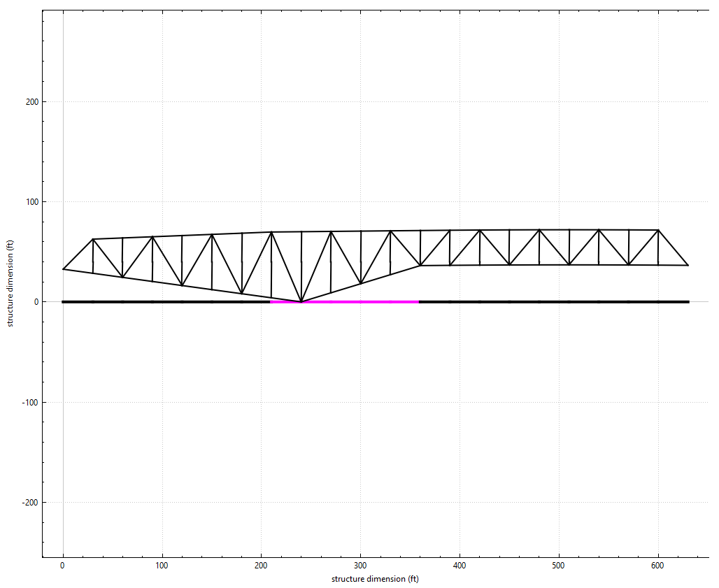Click the y-axis tick label -100
The width and height of the screenshot is (719, 588).
30,403
